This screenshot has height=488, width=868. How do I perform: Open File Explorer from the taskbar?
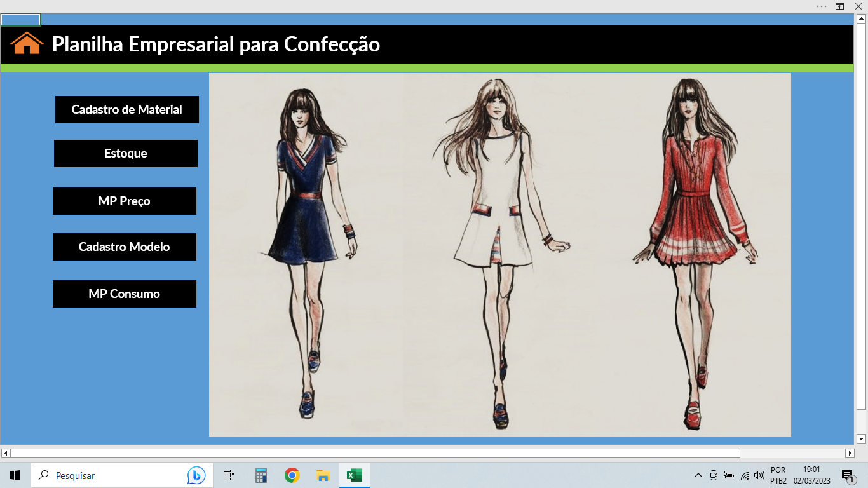pos(323,475)
